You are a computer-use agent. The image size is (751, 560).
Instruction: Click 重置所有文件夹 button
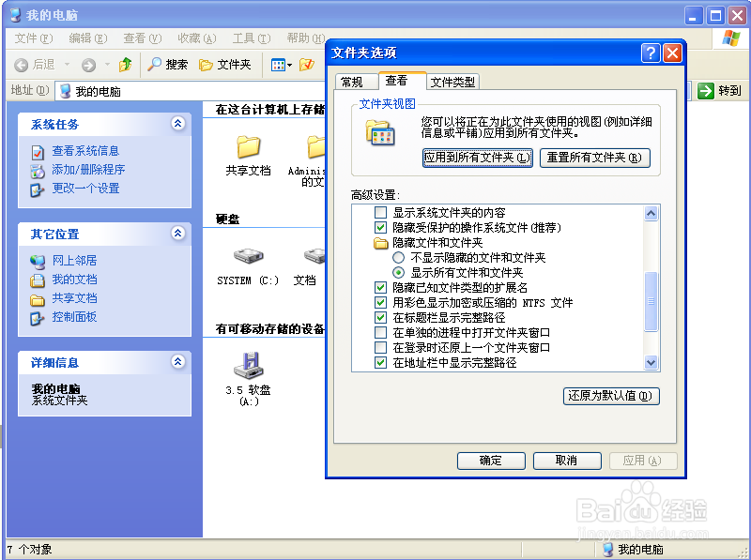[594, 158]
